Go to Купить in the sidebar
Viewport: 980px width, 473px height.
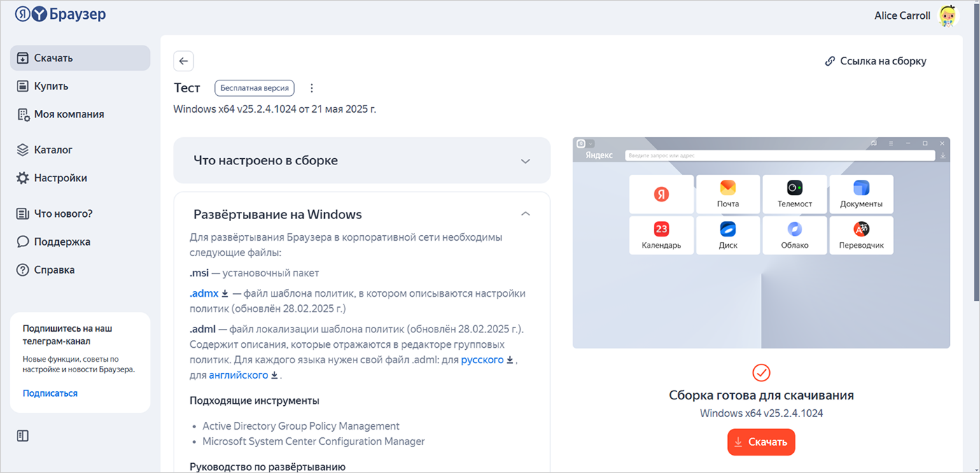pyautogui.click(x=51, y=86)
